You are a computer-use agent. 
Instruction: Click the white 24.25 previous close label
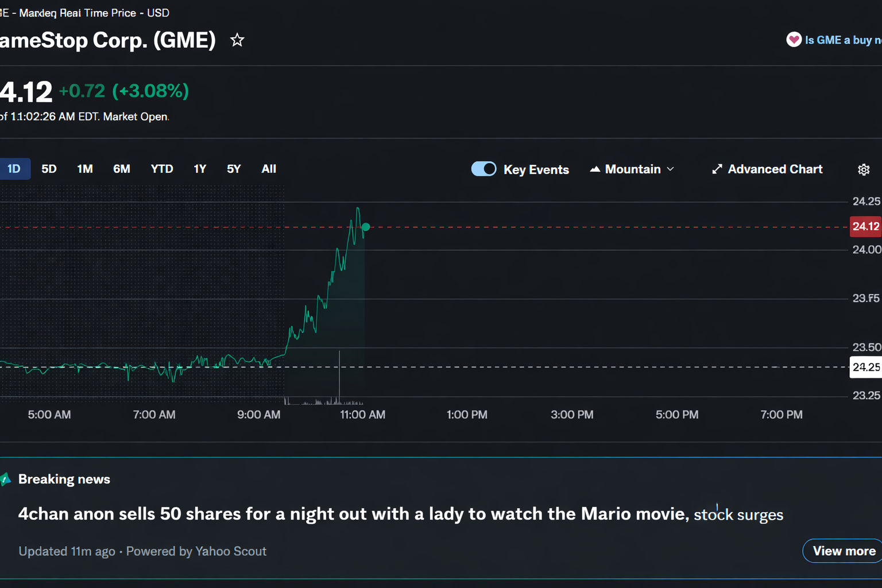point(865,367)
